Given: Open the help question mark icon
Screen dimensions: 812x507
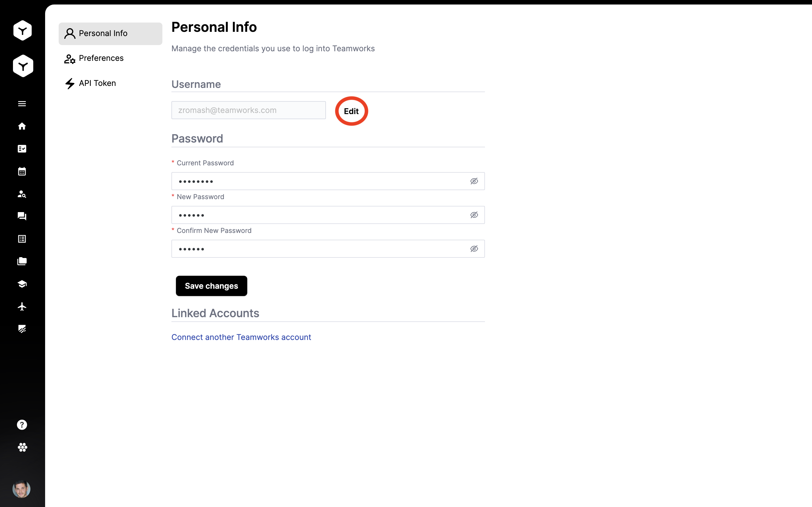Looking at the screenshot, I should pos(22,424).
